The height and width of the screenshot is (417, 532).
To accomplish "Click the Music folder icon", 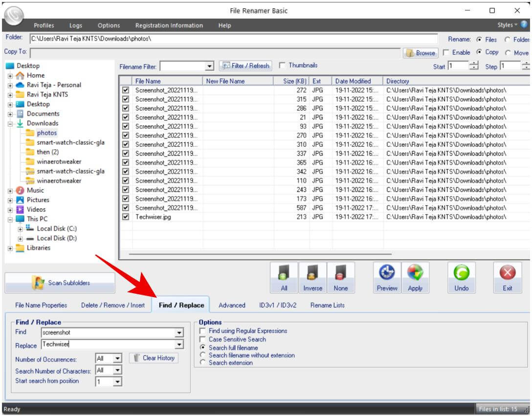I will (x=20, y=190).
